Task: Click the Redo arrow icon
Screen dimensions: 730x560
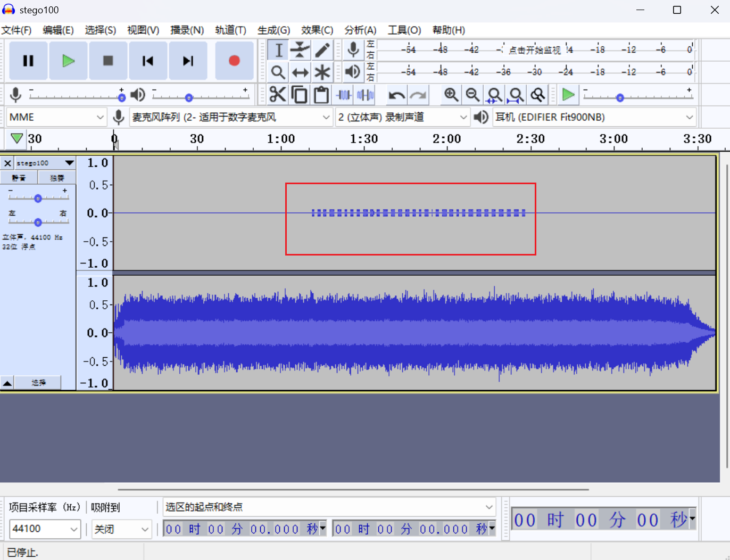Action: [419, 95]
